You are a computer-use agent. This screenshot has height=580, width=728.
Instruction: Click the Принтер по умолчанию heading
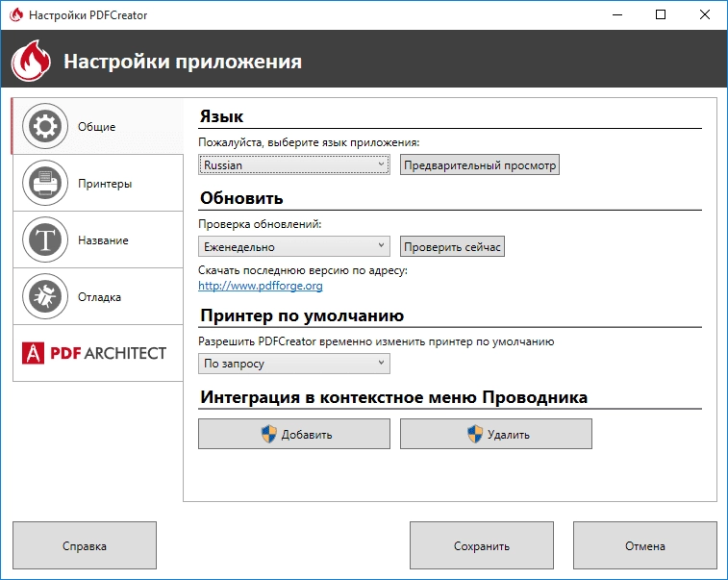pyautogui.click(x=302, y=315)
